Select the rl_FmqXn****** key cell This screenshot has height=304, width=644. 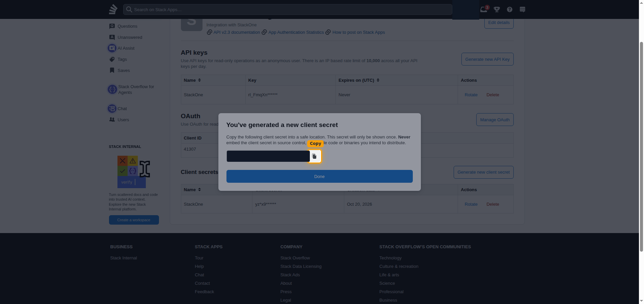point(290,95)
